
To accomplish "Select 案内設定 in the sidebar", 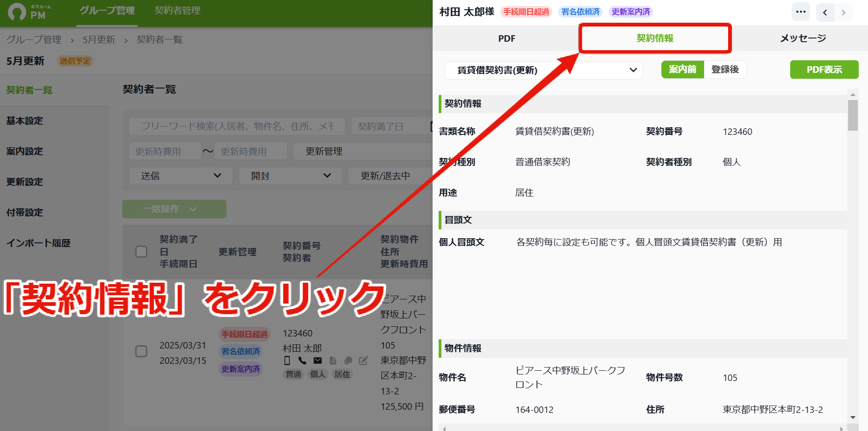I will point(55,151).
